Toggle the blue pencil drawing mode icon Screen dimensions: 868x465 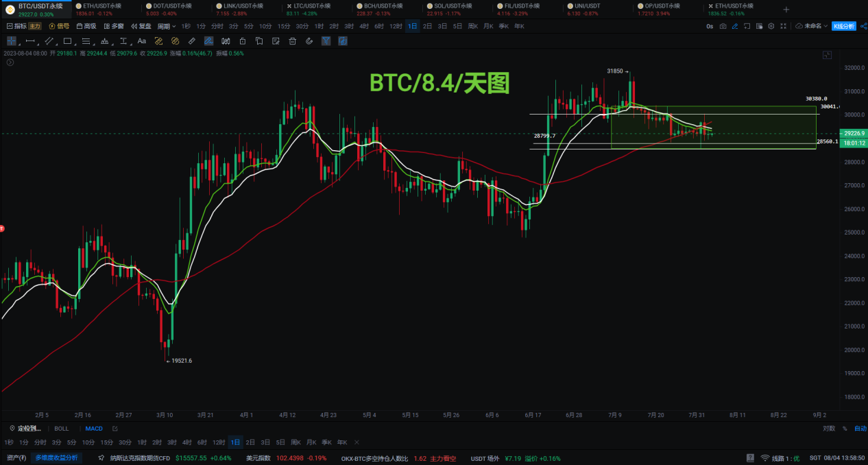coord(735,26)
